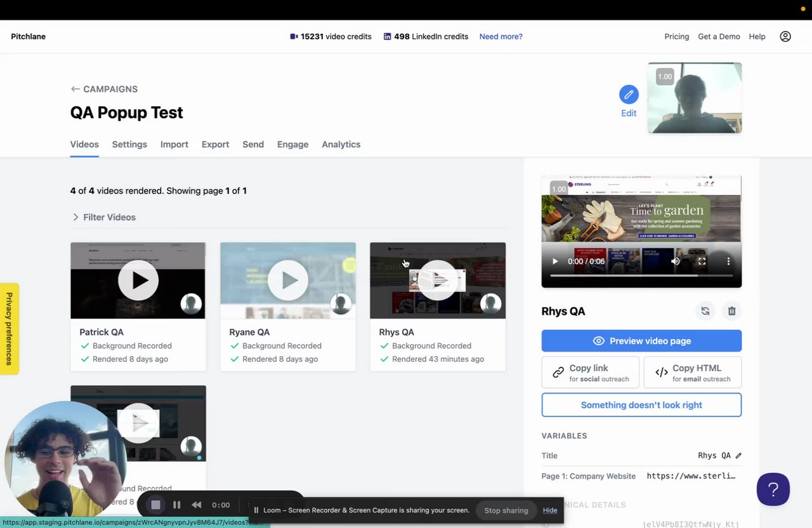Seek on the preview video progress bar
Viewport: 812px width, 528px height.
click(641, 275)
